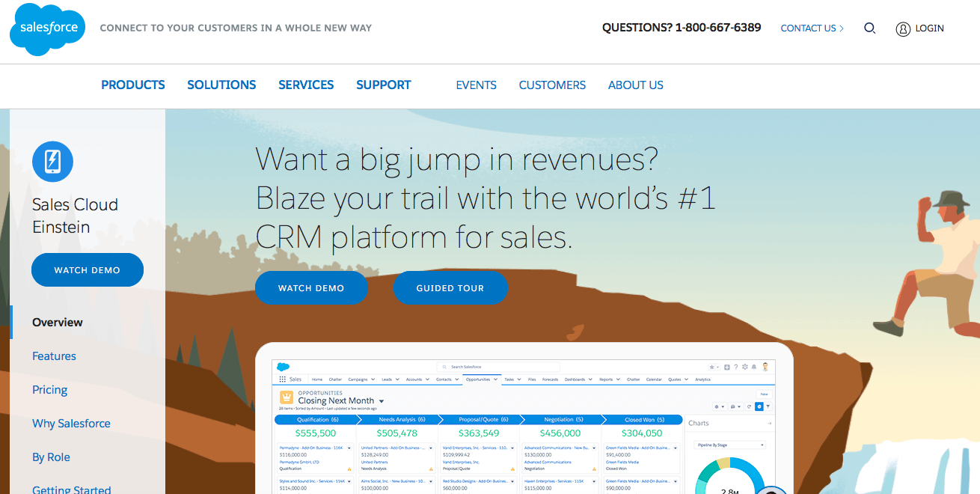Go to EVENTS in the navigation bar

[477, 85]
